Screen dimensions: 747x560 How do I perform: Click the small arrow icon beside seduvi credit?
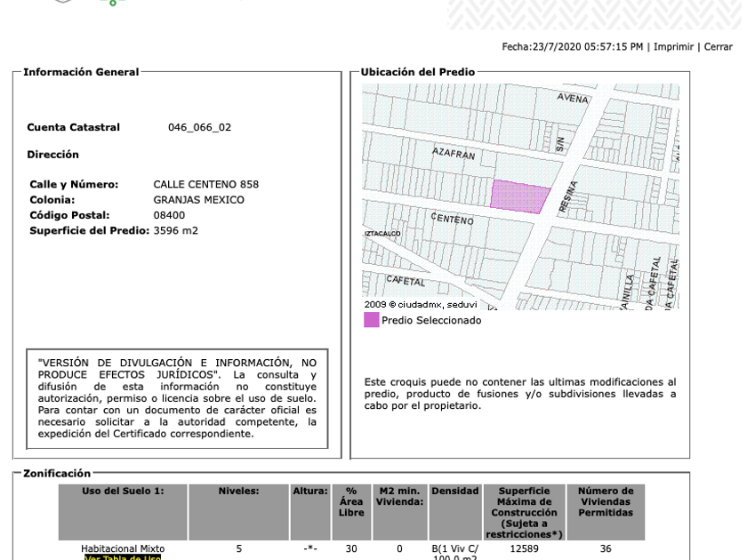point(492,307)
